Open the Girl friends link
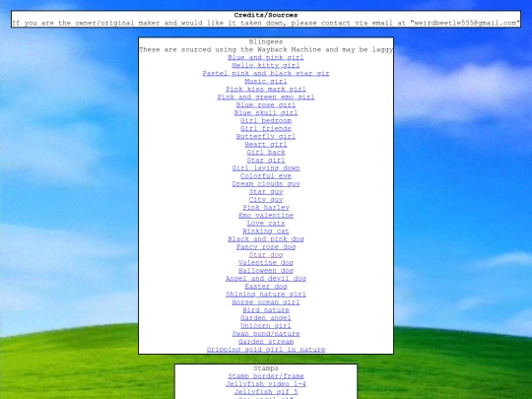Viewport: 532px width, 399px height. pos(266,128)
